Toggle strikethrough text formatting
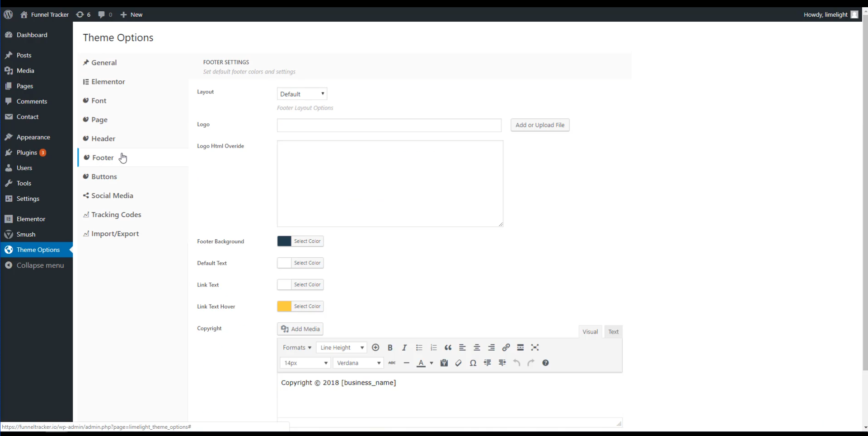Image resolution: width=868 pixels, height=436 pixels. pos(392,363)
